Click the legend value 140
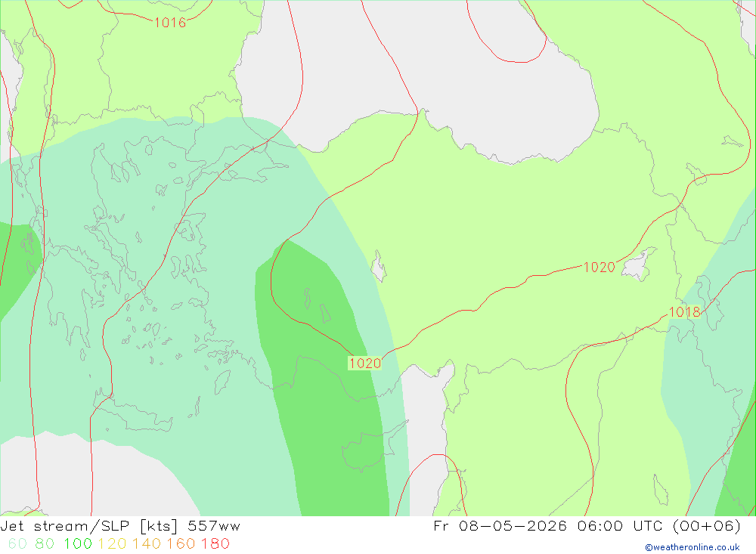This screenshot has width=756, height=554. [x=146, y=543]
